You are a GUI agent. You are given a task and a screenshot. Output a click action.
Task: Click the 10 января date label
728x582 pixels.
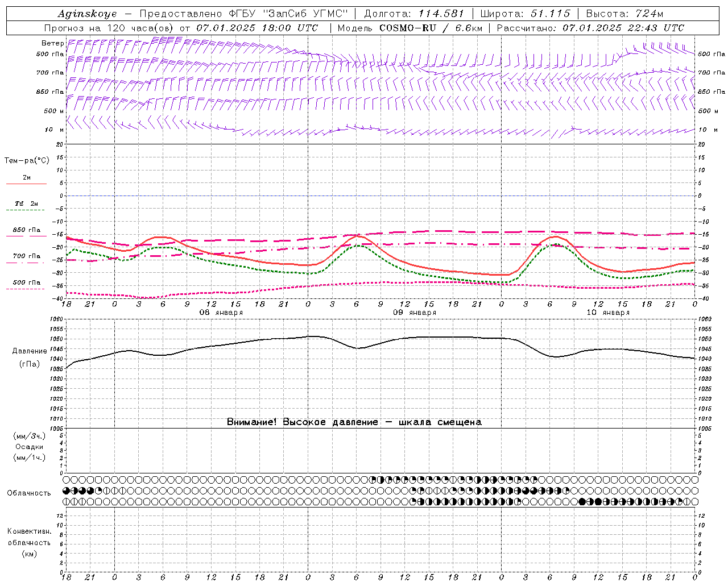point(608,313)
